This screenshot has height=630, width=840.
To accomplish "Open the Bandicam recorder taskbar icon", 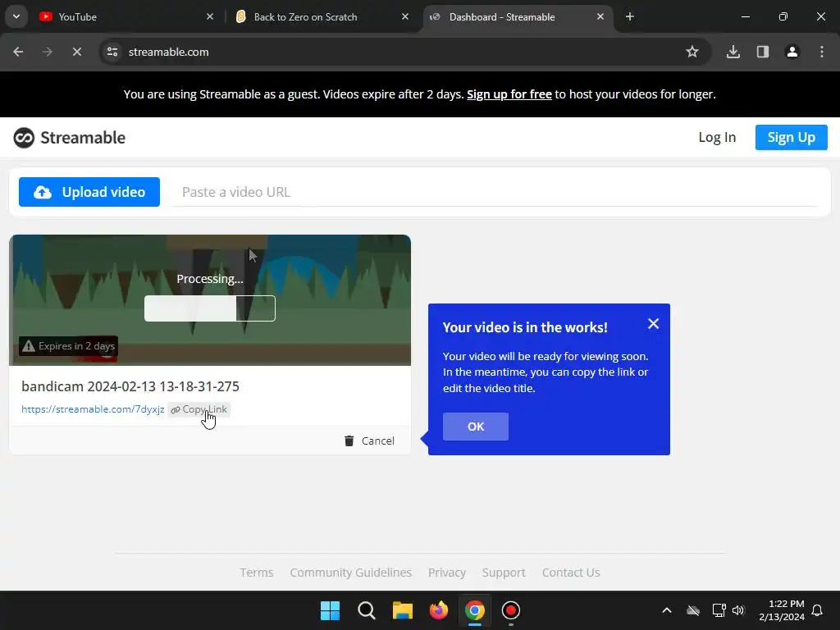I will coord(511,610).
